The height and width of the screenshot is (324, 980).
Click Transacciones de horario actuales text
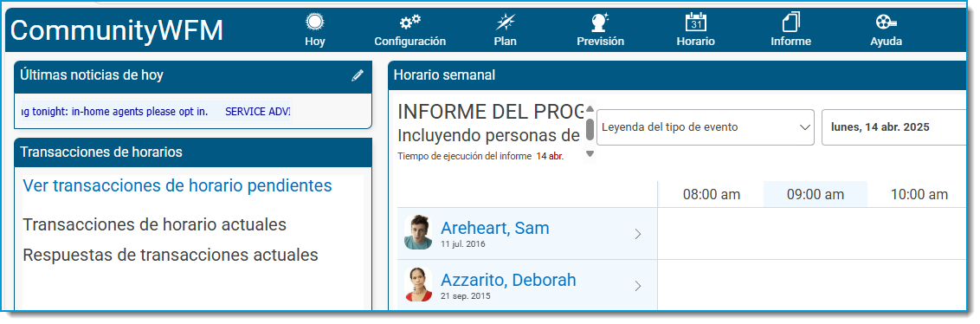click(154, 224)
